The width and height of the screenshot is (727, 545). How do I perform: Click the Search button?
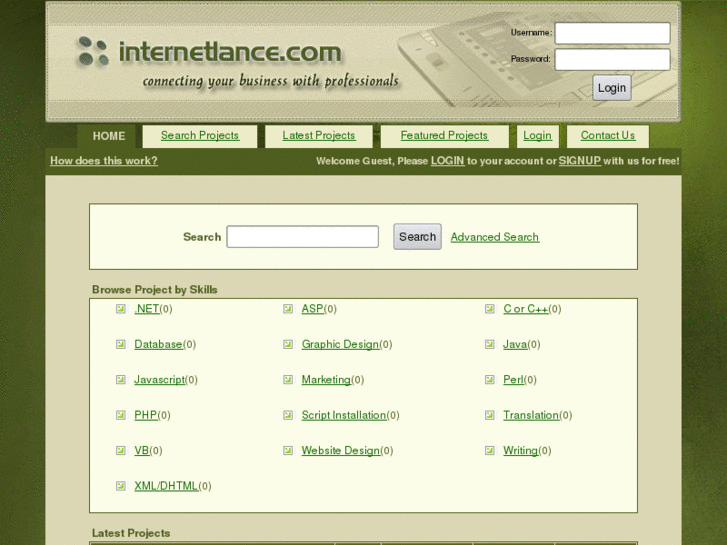pos(417,237)
